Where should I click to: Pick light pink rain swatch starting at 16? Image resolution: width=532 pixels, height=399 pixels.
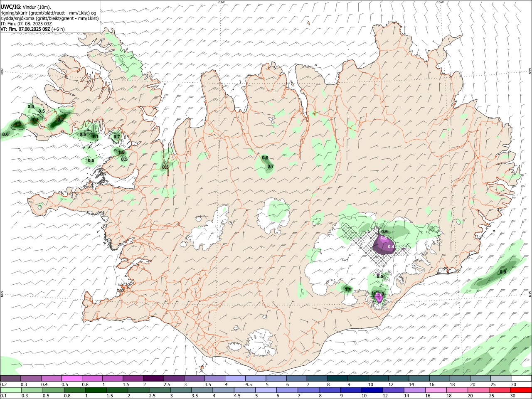pyautogui.click(x=436, y=390)
